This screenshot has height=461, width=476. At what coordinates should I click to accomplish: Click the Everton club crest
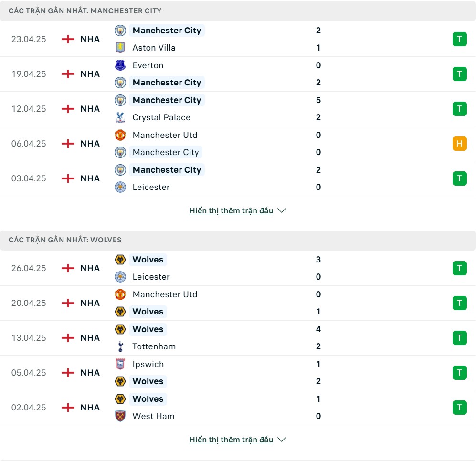pyautogui.click(x=120, y=65)
